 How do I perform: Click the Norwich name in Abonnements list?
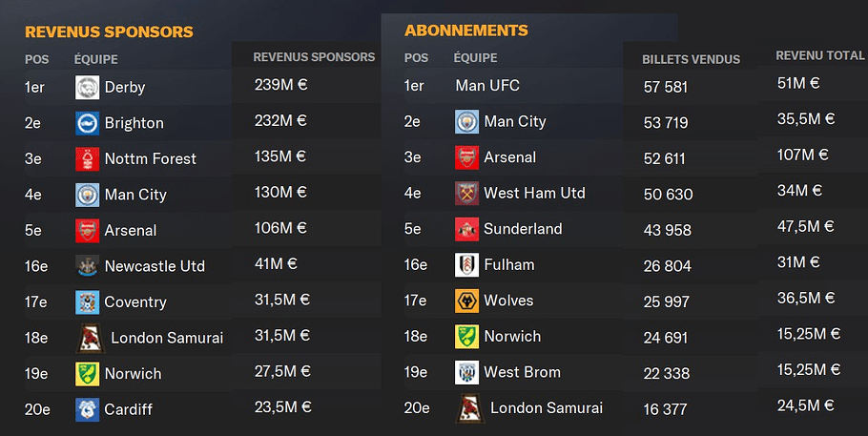coord(512,336)
